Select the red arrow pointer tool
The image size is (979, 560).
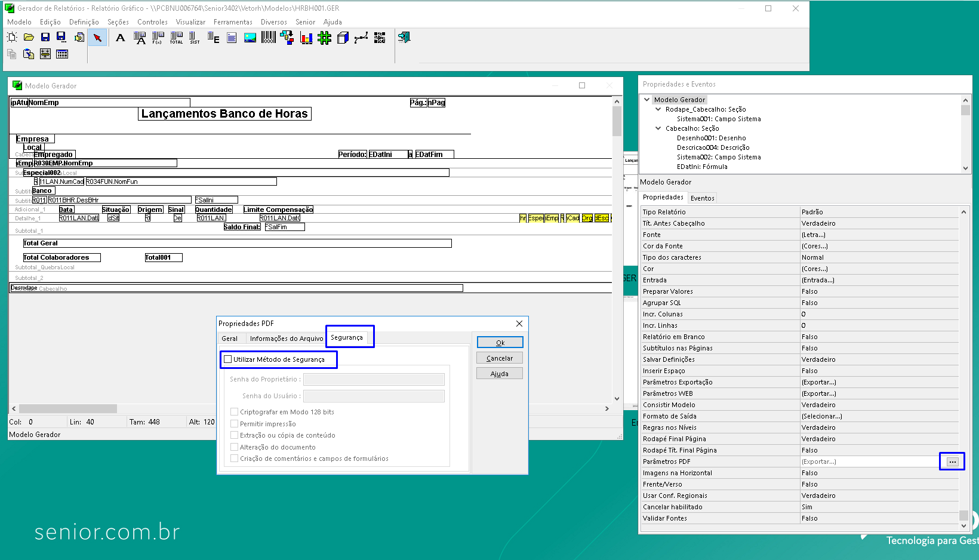(97, 38)
